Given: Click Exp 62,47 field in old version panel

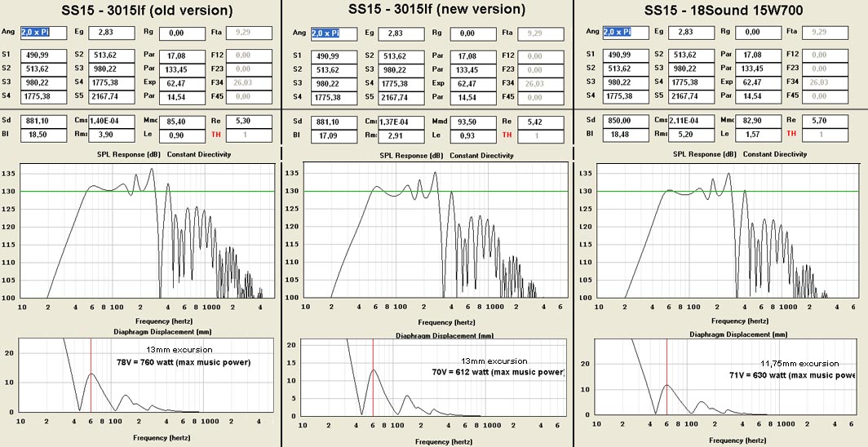Looking at the screenshot, I should [184, 83].
